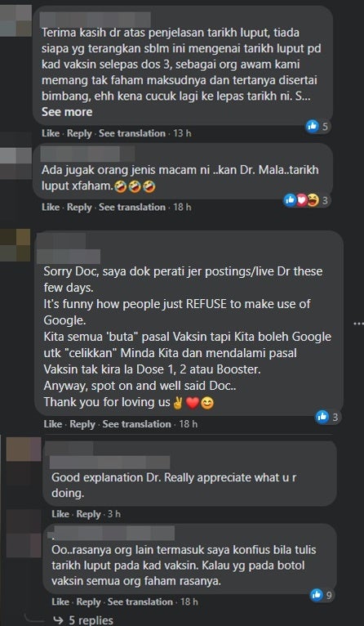Open three-dot options beside 'Sorry Doc' comment
364x626 pixels.
coord(358,324)
